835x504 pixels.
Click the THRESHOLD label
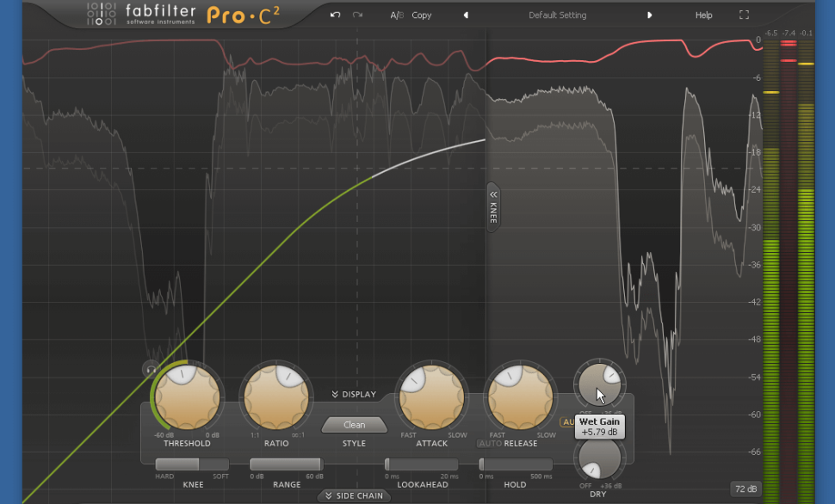tap(187, 443)
